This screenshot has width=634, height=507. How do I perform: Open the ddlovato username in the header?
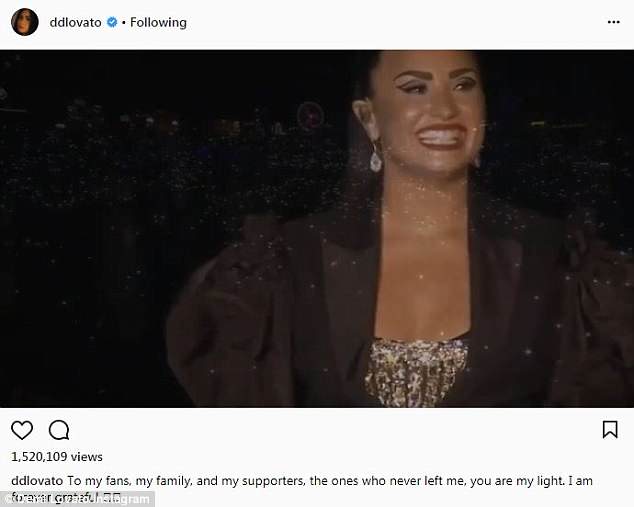pyautogui.click(x=77, y=22)
